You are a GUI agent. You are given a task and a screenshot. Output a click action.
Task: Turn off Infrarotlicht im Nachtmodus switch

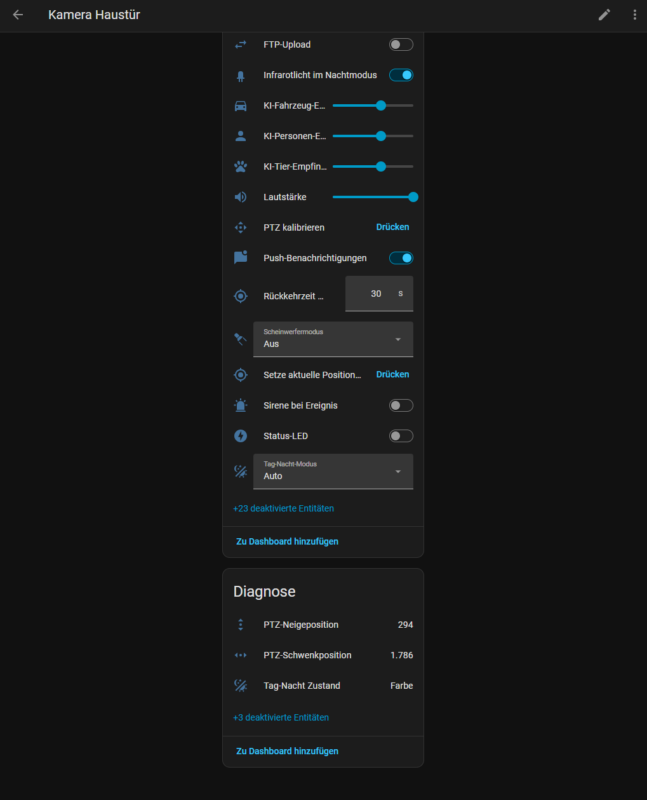click(401, 75)
